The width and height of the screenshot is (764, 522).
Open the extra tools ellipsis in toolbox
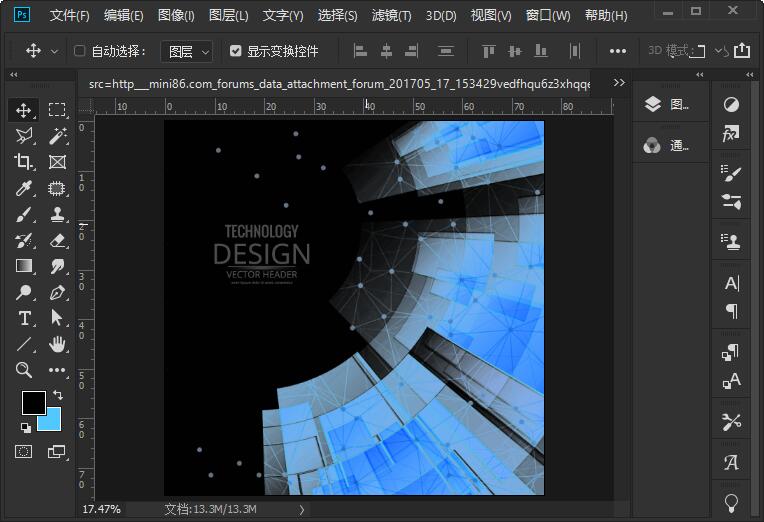point(57,370)
